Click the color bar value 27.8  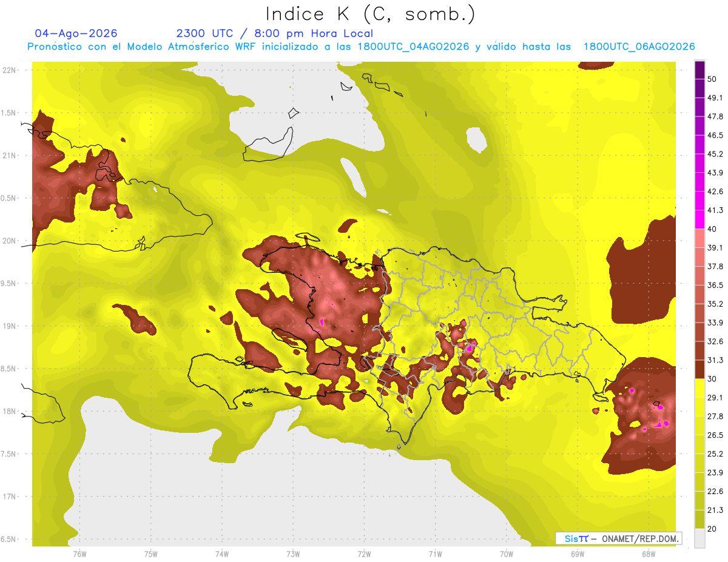pyautogui.click(x=715, y=416)
